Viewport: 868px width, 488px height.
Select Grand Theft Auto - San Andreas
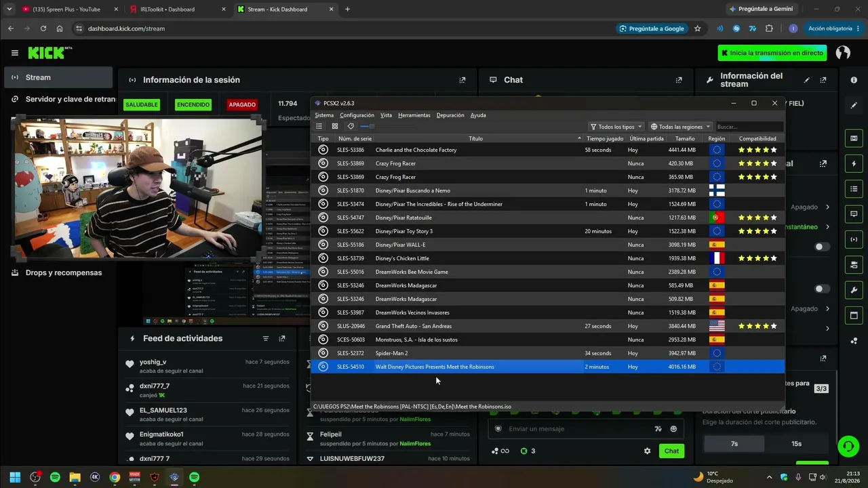click(548, 326)
